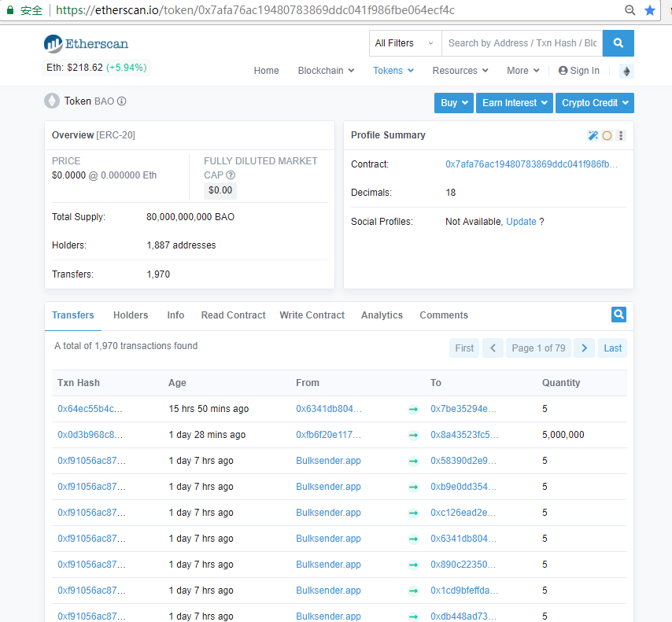This screenshot has height=622, width=672.
Task: Switch to the Info tab
Action: tap(175, 315)
